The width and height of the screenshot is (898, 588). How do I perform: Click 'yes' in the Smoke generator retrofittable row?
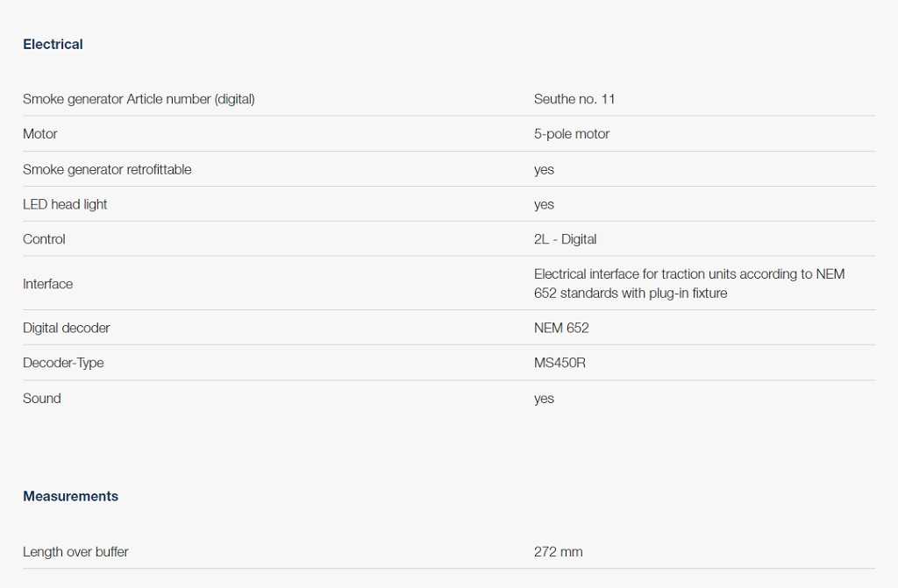[544, 169]
